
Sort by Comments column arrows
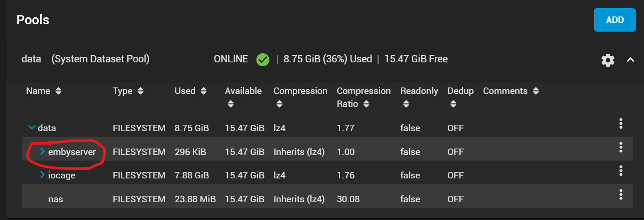click(536, 91)
